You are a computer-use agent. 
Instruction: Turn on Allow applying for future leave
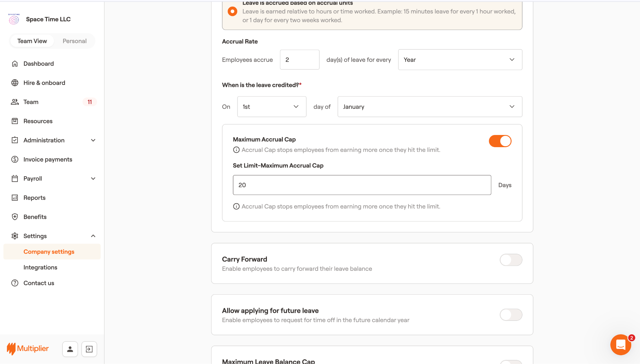click(x=511, y=315)
